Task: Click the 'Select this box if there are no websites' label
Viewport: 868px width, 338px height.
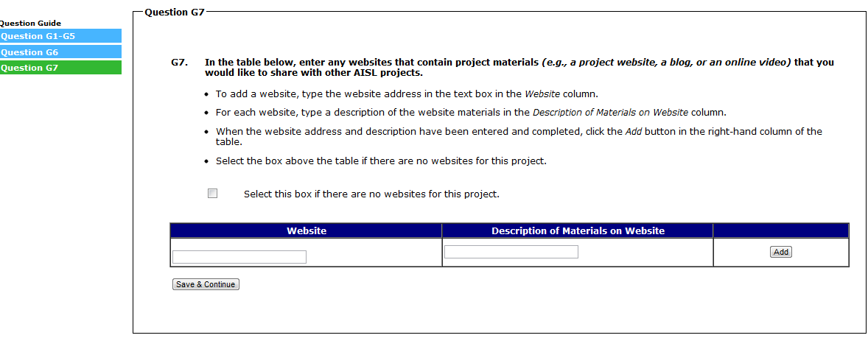Action: [371, 194]
